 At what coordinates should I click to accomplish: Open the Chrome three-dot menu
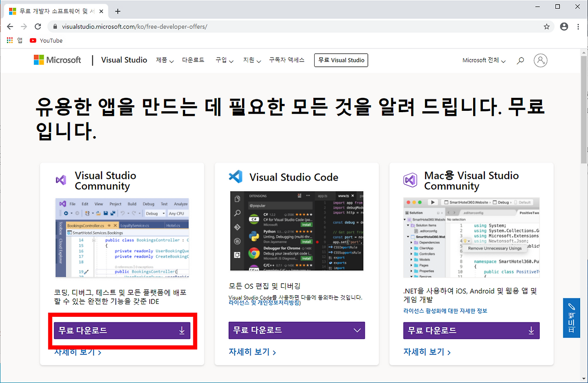(578, 27)
